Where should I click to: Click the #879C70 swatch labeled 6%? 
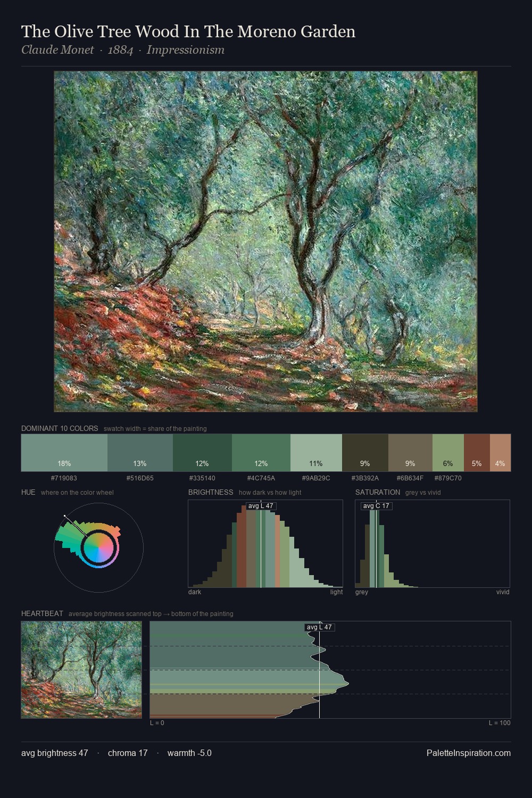tap(448, 453)
